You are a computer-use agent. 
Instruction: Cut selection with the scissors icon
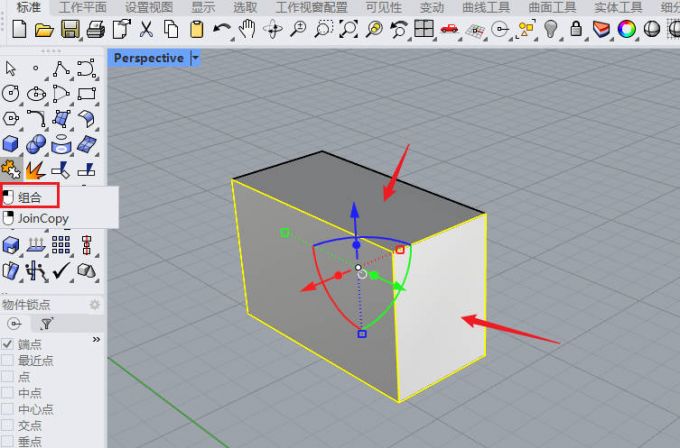[146, 29]
